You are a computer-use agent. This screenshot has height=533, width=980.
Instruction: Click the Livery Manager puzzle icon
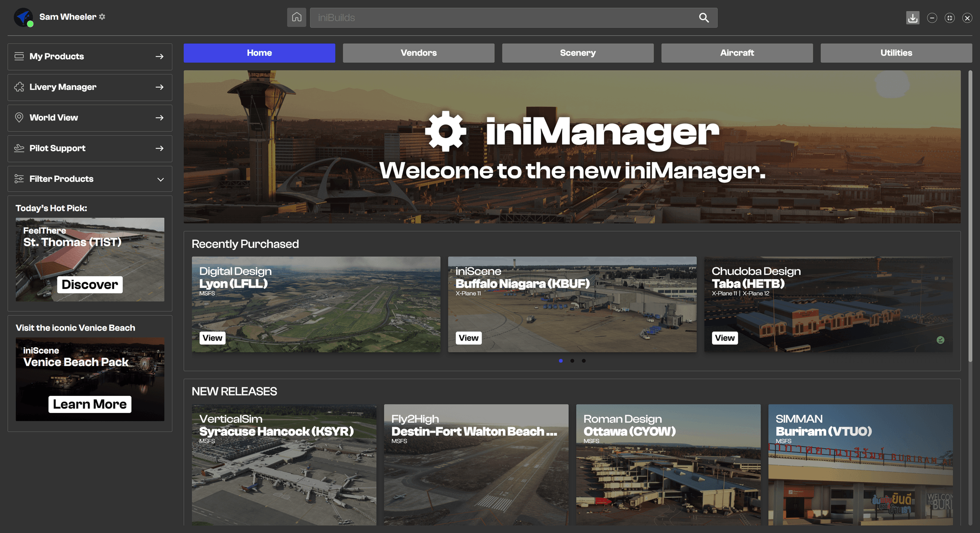coord(19,87)
